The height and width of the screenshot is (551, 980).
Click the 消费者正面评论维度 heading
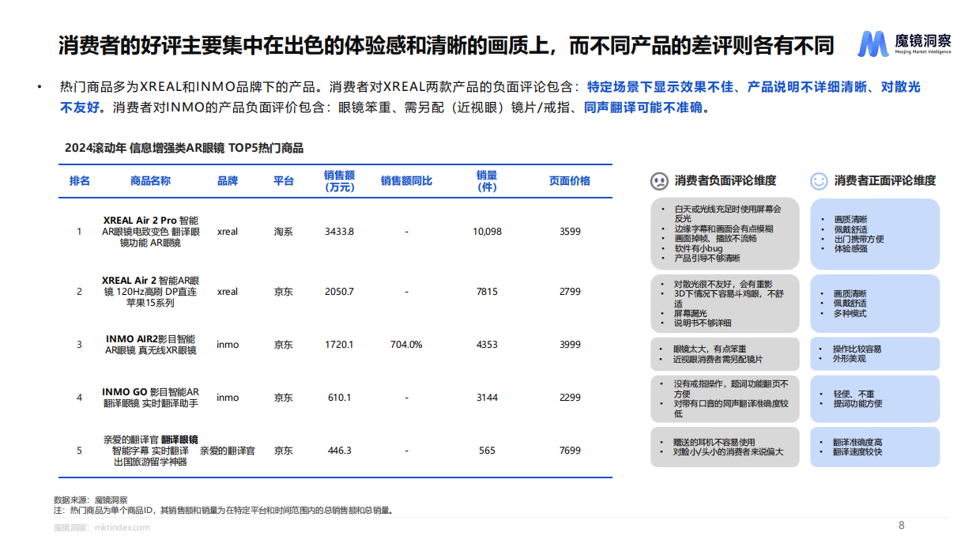(x=885, y=181)
